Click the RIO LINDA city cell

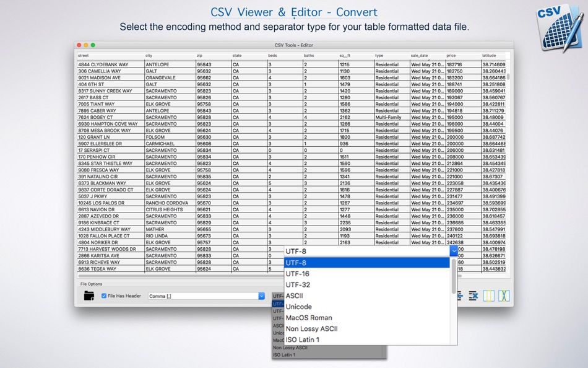pos(170,236)
